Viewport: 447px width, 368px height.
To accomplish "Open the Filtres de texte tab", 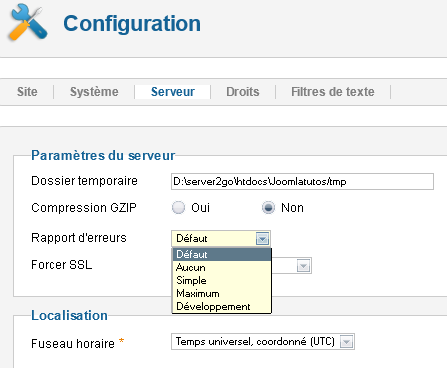I will point(333,92).
